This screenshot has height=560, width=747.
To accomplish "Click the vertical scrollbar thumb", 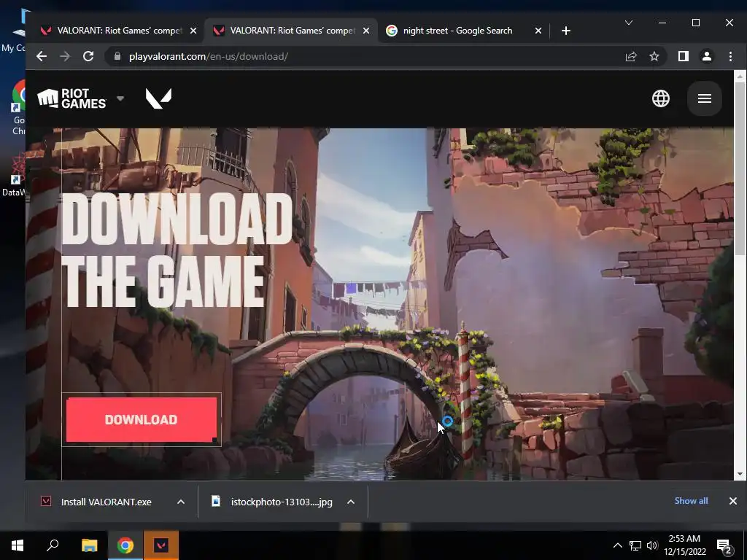I will tap(740, 169).
